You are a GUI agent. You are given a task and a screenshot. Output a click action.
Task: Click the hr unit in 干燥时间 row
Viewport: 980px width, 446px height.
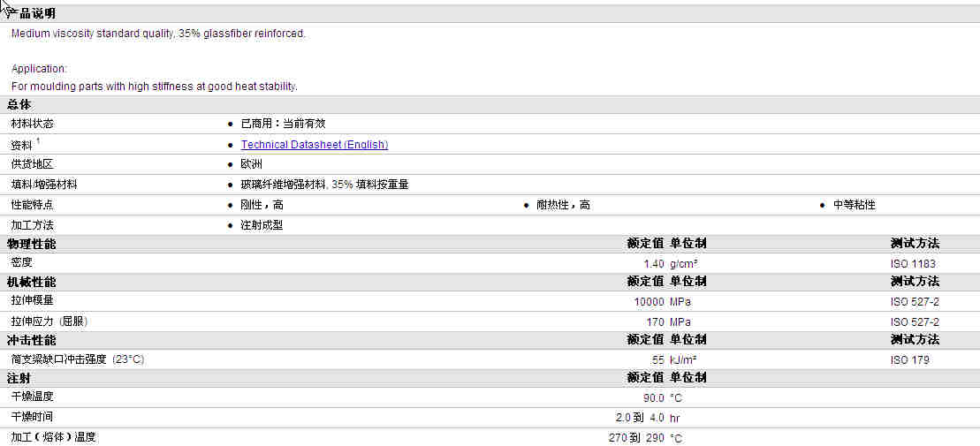coord(675,419)
